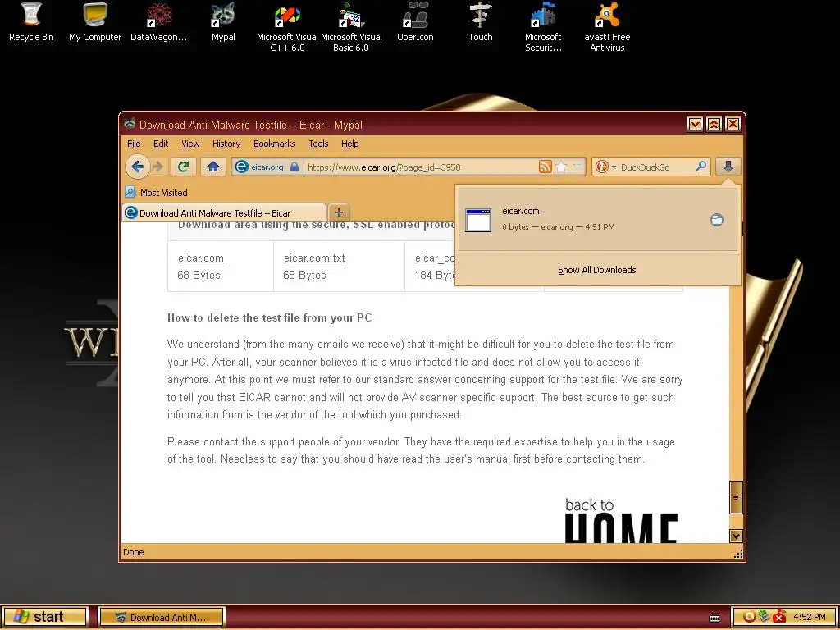Click the Start button
The width and height of the screenshot is (840, 630).
(44, 617)
